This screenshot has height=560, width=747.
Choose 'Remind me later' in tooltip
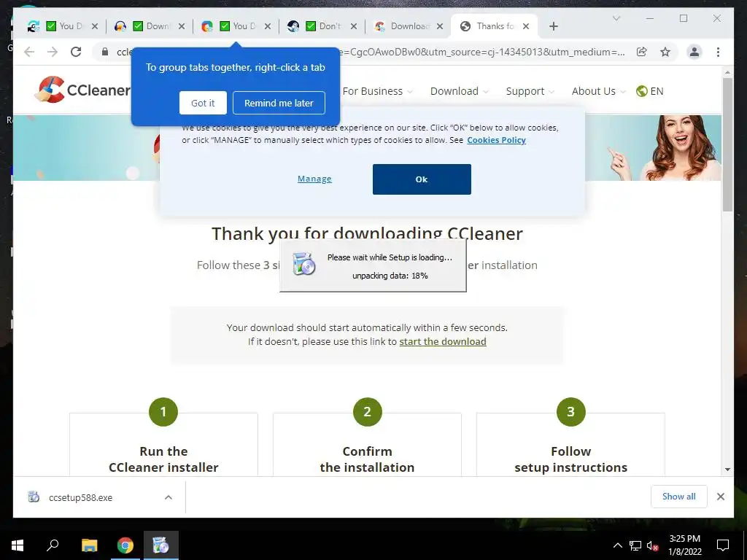pos(279,103)
